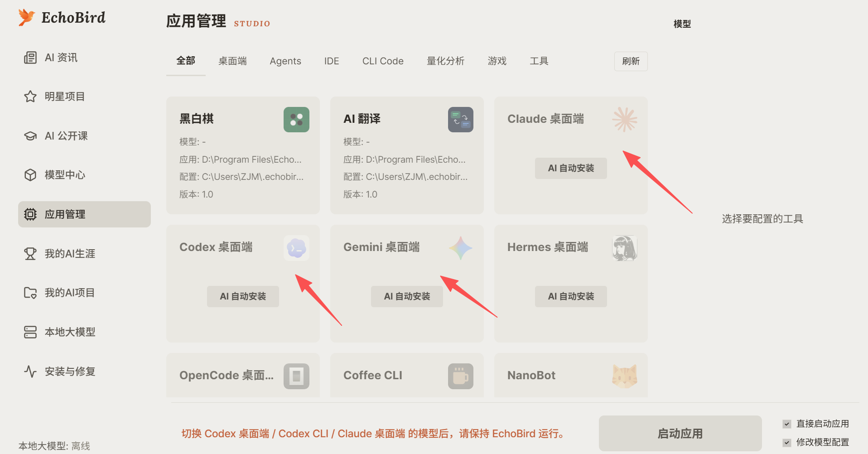Select the 量化分析 tab
The width and height of the screenshot is (868, 454).
click(445, 61)
